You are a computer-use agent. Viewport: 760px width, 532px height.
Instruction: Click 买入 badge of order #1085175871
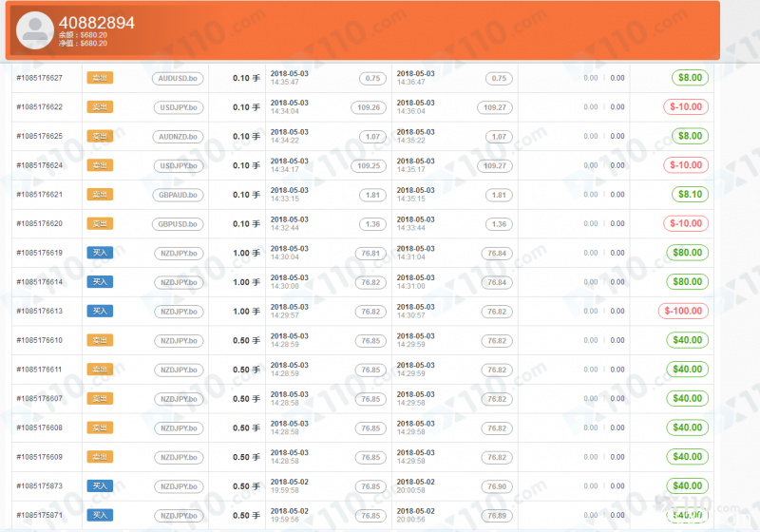100,515
